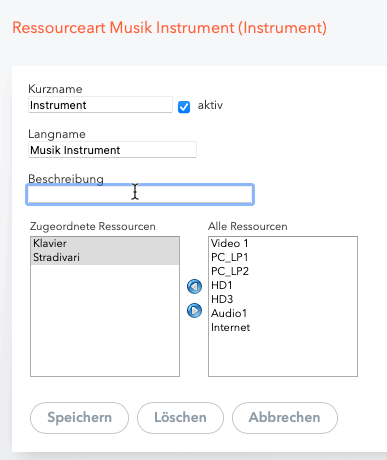This screenshot has height=460, width=387.
Task: Click the right arrow remove icon
Action: 194,311
